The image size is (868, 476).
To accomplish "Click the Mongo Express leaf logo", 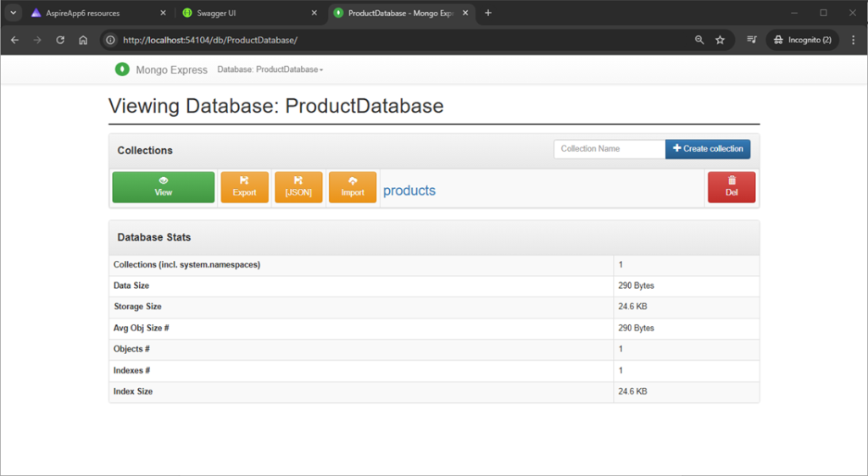I will pos(122,69).
